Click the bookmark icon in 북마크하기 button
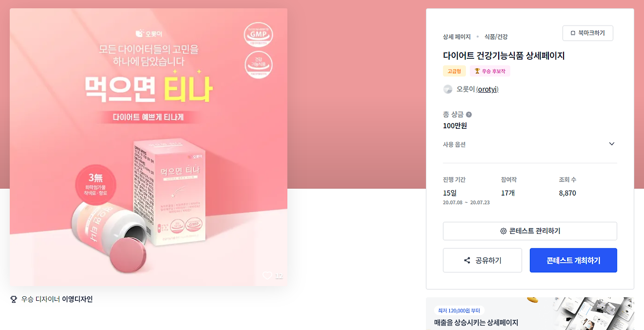This screenshot has width=644, height=330. [573, 33]
